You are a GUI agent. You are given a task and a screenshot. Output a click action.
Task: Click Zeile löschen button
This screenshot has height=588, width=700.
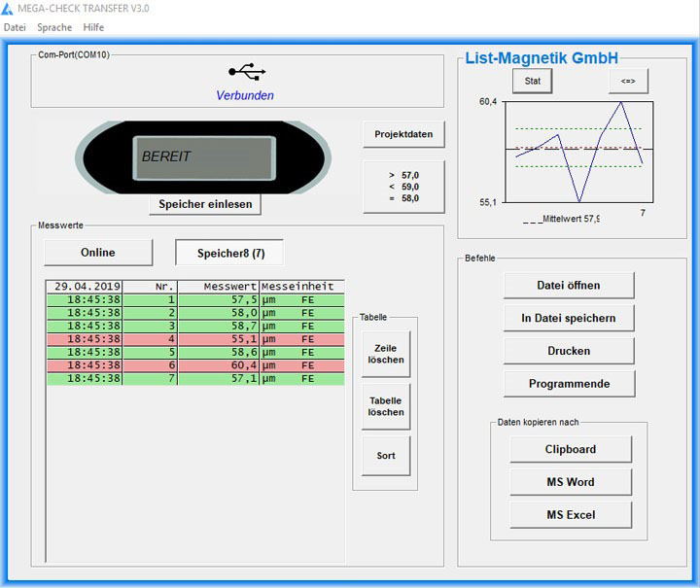tap(386, 354)
